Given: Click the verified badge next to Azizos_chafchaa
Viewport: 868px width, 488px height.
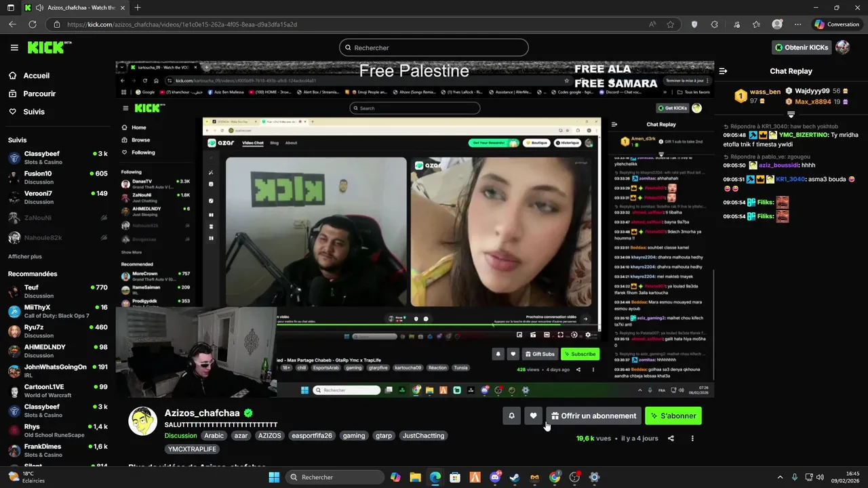Looking at the screenshot, I should (248, 413).
